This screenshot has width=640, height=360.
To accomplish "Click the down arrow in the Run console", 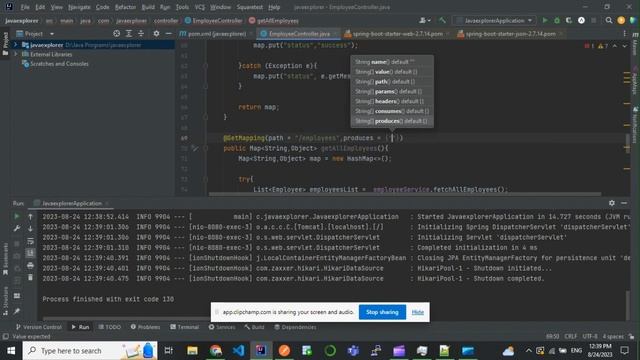I will pyautogui.click(x=30, y=229).
